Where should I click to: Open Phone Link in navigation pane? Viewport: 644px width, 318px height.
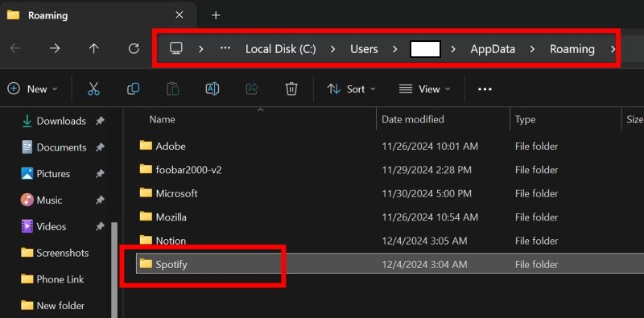click(x=60, y=279)
